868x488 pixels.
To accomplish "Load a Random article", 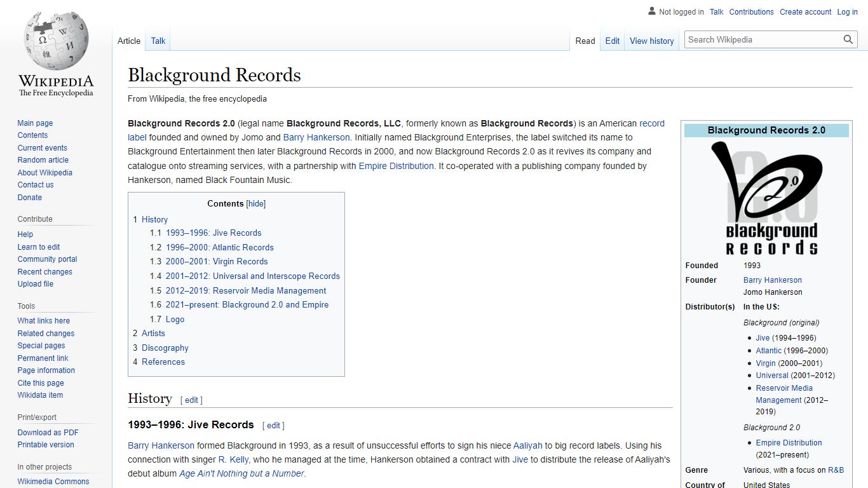I will tap(43, 160).
